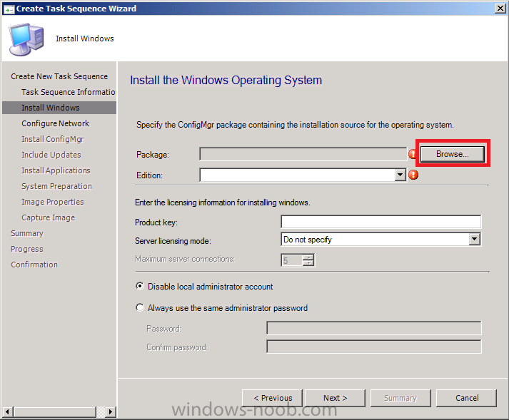Click the Product key input field
Viewport: 509px width, 420px height.
[x=381, y=222]
